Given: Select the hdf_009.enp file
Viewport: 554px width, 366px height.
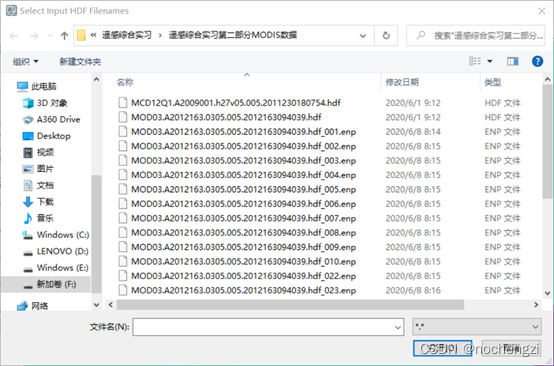Looking at the screenshot, I should 243,247.
